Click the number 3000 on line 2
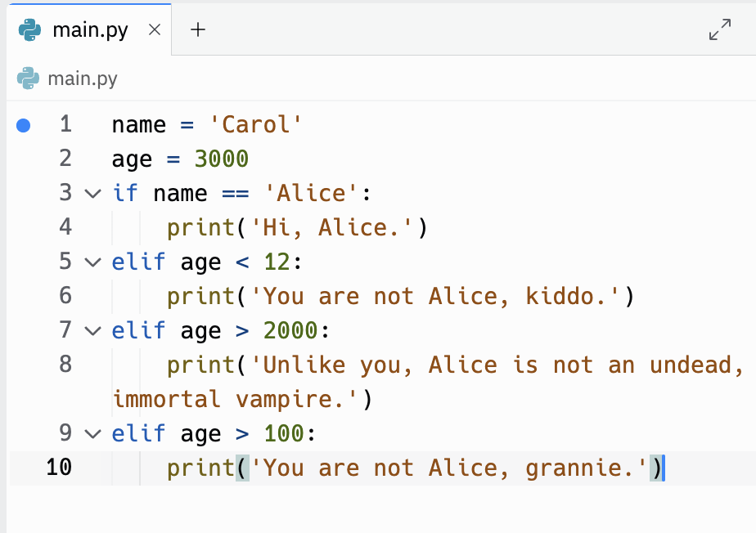This screenshot has width=756, height=533. click(x=221, y=159)
